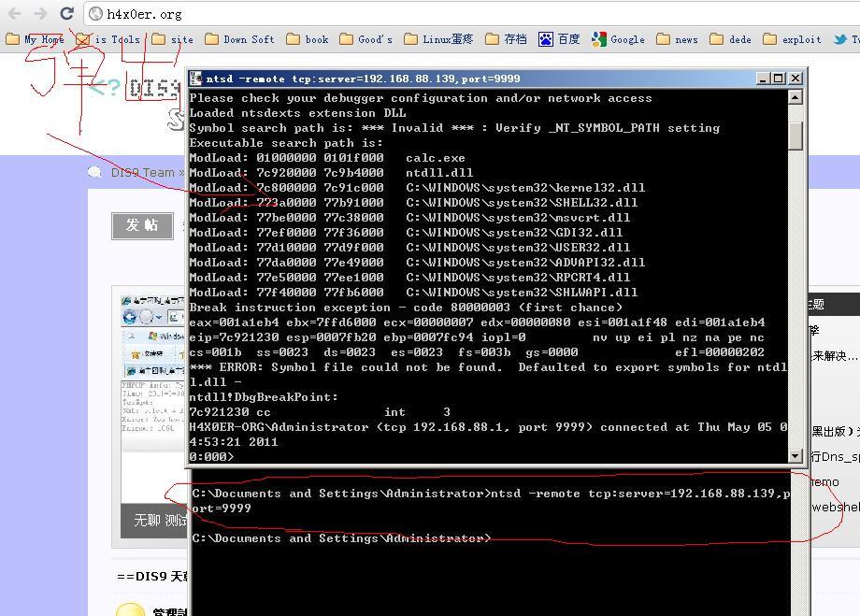Click the Loaded ntsdexts extension DLL line

[298, 113]
